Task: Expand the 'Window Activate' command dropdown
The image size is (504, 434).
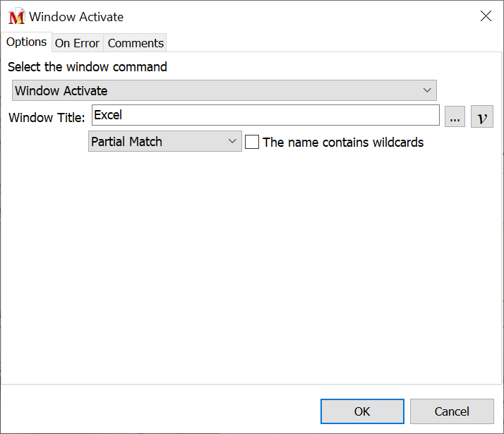Action: coord(224,90)
